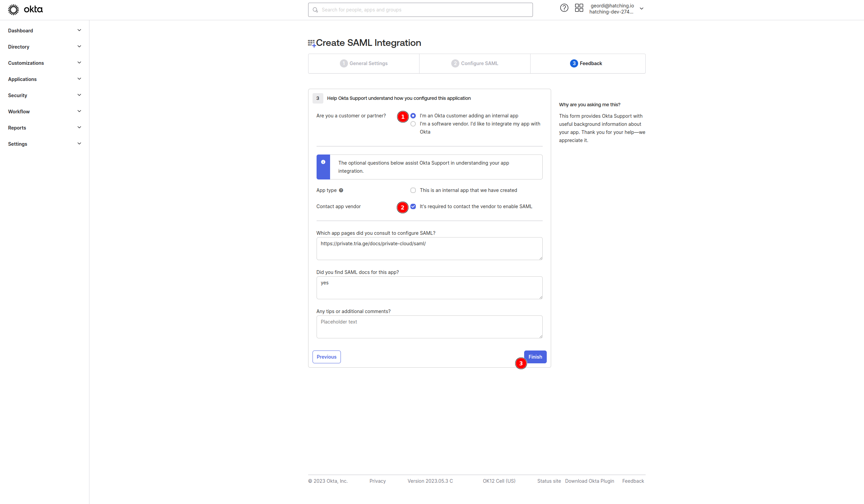Click the App type help tooltip icon
The image size is (864, 504).
pyautogui.click(x=341, y=191)
